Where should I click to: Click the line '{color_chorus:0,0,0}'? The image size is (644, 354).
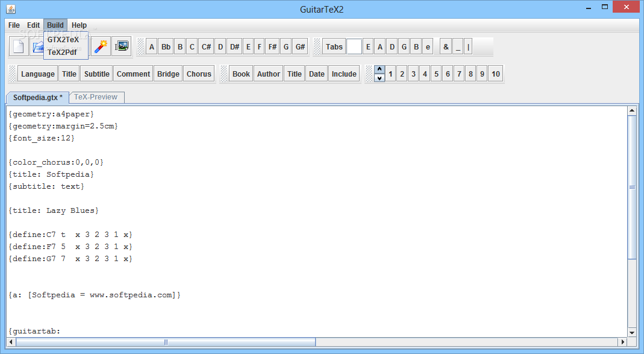[x=56, y=162]
